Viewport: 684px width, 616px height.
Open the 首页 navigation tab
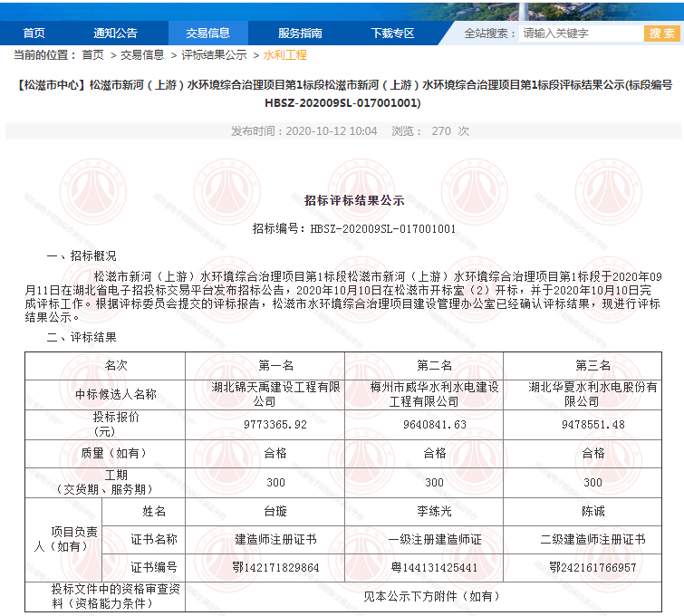point(34,34)
